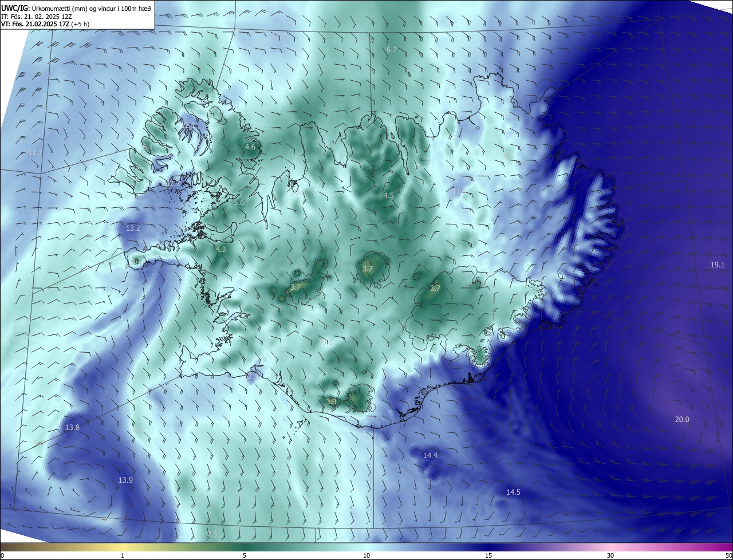
Task: Click the 5.6 value label
Action: point(239,203)
